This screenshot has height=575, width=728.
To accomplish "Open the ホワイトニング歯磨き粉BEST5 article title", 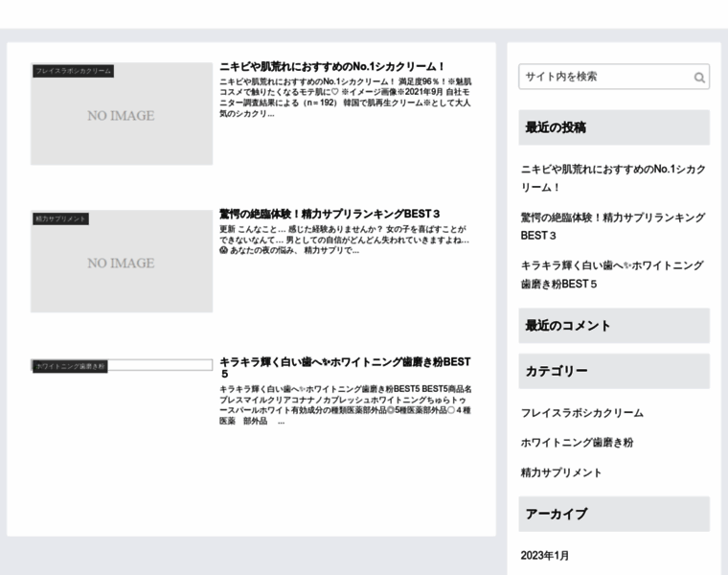I will [x=345, y=367].
